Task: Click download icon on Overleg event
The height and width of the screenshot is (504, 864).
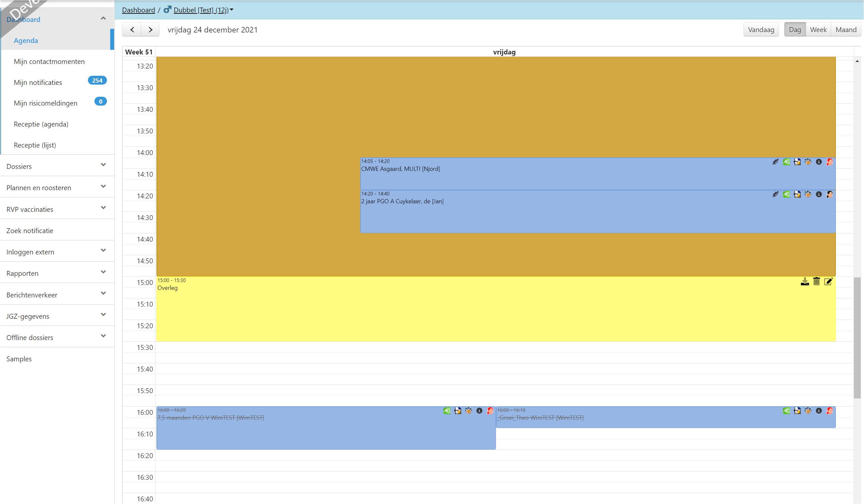Action: tap(805, 281)
